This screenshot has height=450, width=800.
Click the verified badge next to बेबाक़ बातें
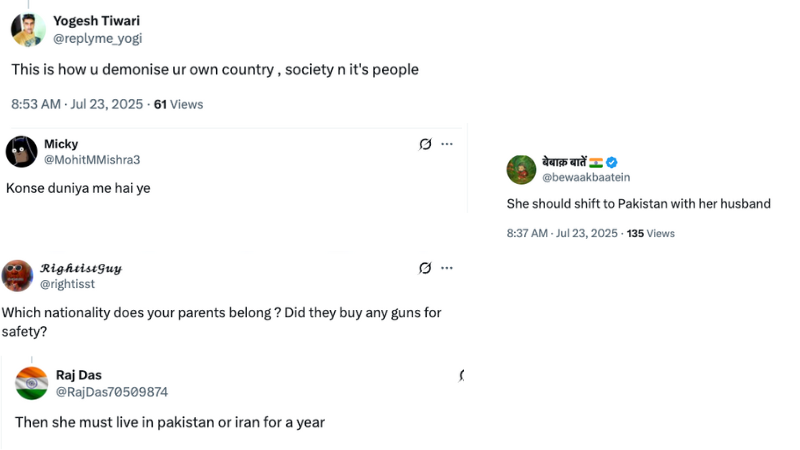click(x=611, y=162)
